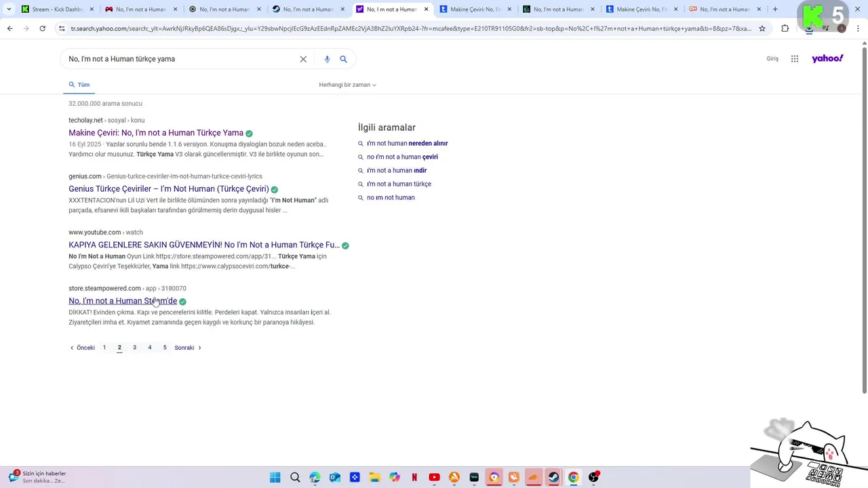
Task: Select the 'Tüm' results tab
Action: pos(79,85)
